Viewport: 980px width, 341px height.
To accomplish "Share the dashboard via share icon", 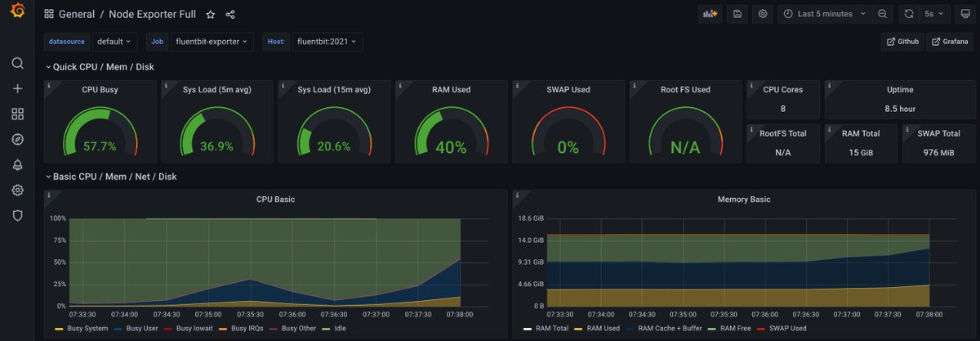I will [230, 14].
